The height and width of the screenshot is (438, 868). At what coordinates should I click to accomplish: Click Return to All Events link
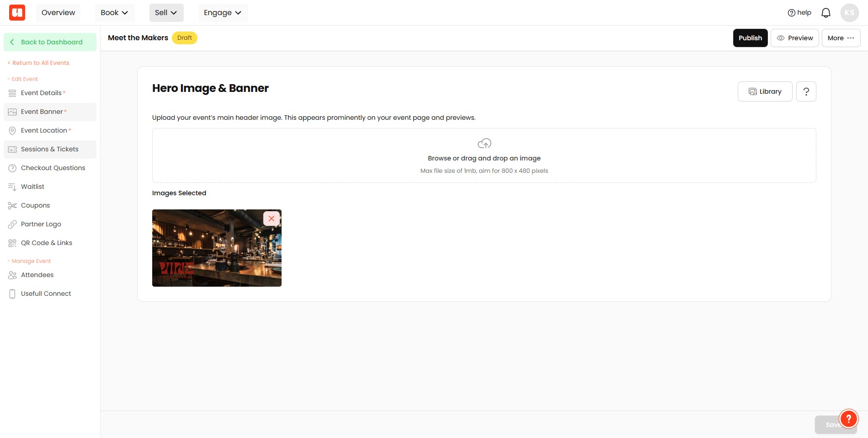point(38,63)
